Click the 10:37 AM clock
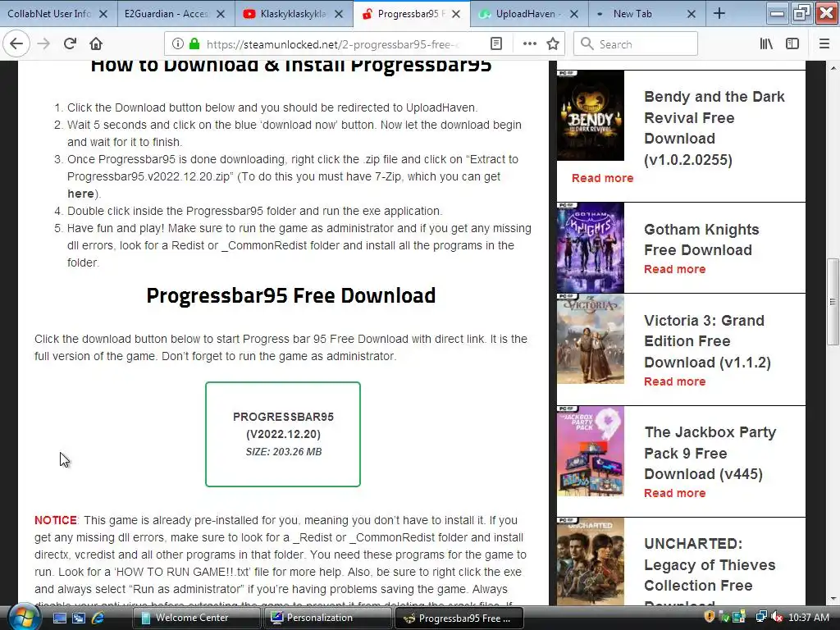Viewport: 840px width, 630px height. (x=808, y=618)
